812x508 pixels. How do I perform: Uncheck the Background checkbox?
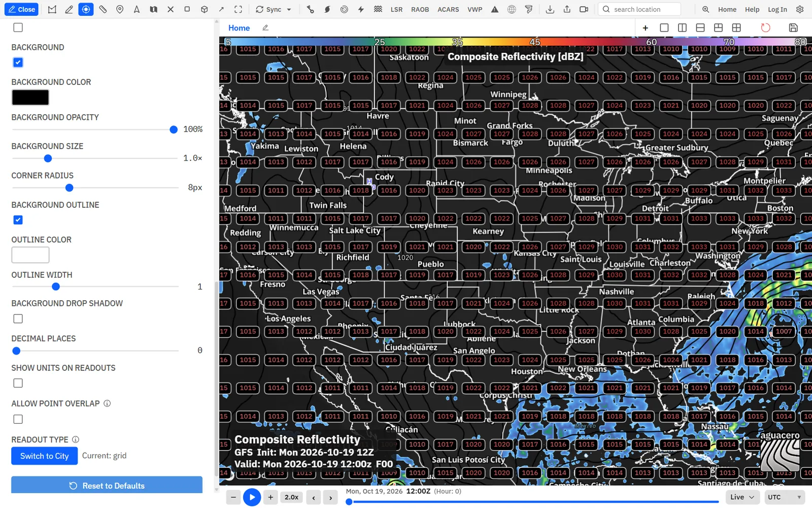pyautogui.click(x=18, y=62)
